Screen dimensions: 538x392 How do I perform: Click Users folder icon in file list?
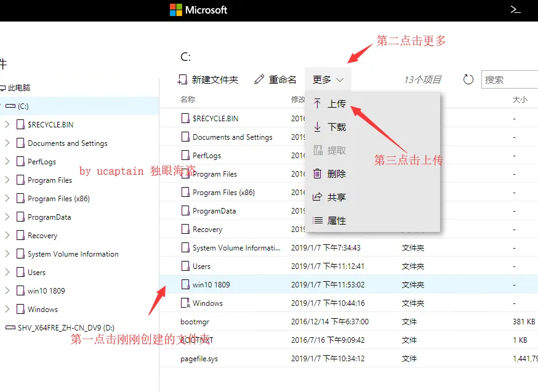pyautogui.click(x=185, y=266)
